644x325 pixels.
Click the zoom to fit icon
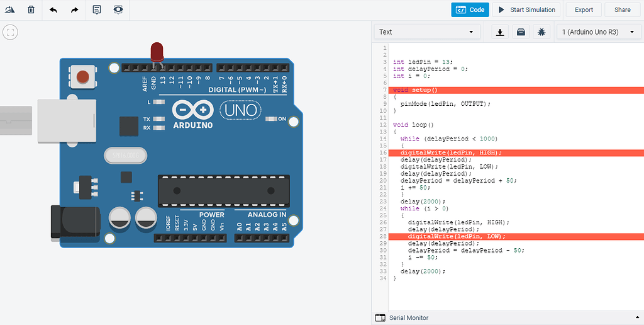[x=10, y=32]
